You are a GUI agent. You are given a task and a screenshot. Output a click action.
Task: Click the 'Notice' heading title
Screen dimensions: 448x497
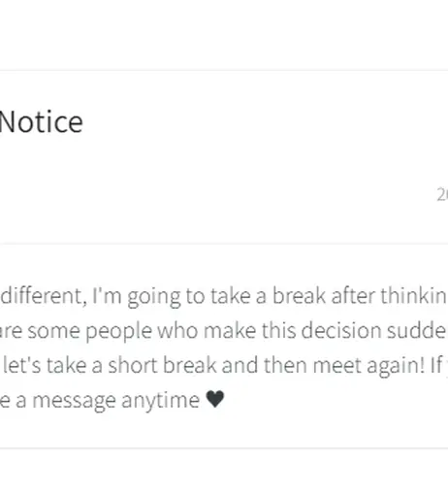41,122
